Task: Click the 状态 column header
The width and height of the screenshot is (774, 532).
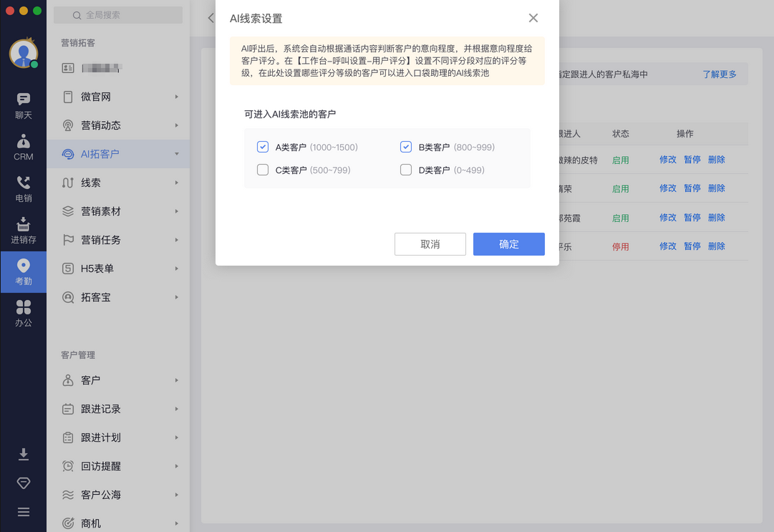Action: coord(621,134)
